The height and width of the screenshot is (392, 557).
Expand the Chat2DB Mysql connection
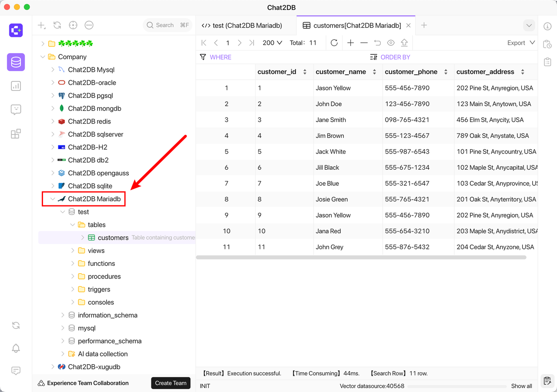coord(52,70)
